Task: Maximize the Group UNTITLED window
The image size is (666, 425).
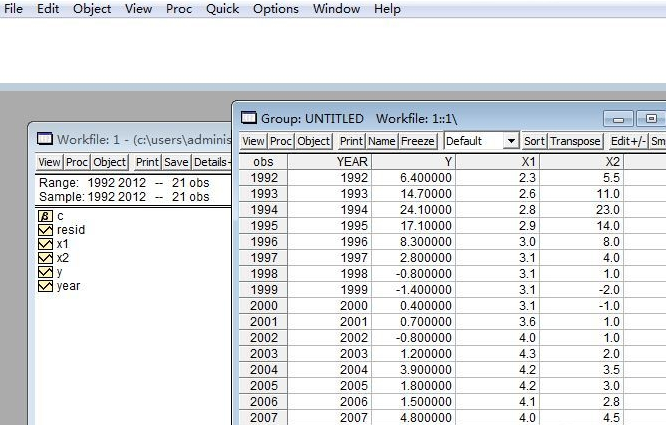Action: 651,118
